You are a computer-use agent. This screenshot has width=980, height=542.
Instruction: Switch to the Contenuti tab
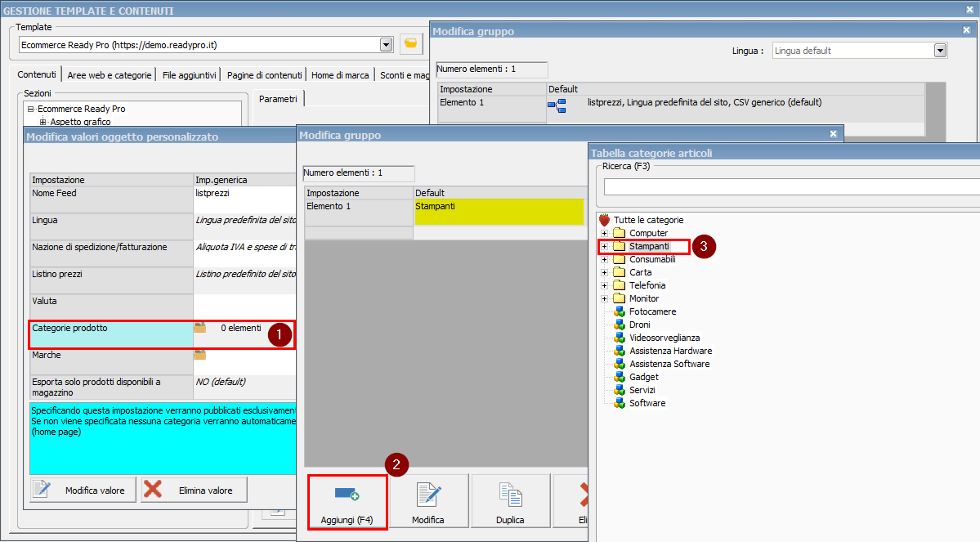37,74
